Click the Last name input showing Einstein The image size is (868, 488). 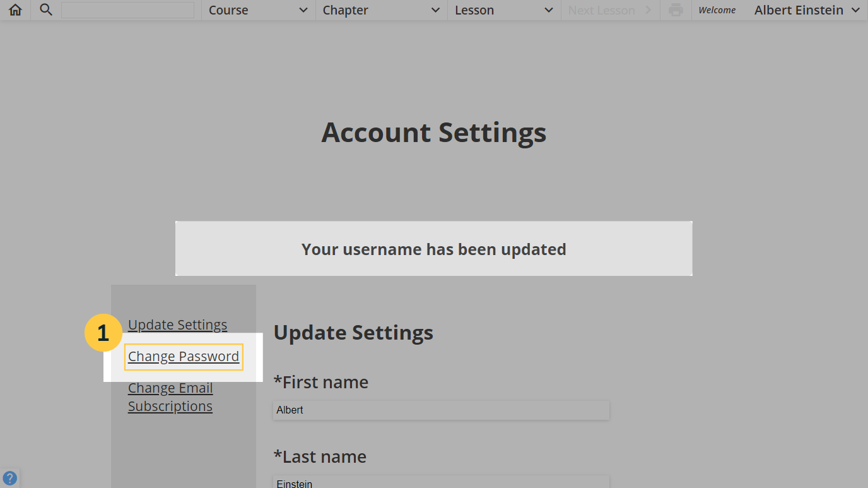click(440, 482)
